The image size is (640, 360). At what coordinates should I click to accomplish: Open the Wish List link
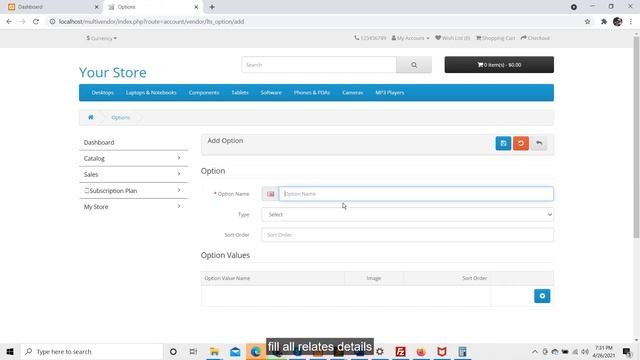click(x=452, y=38)
